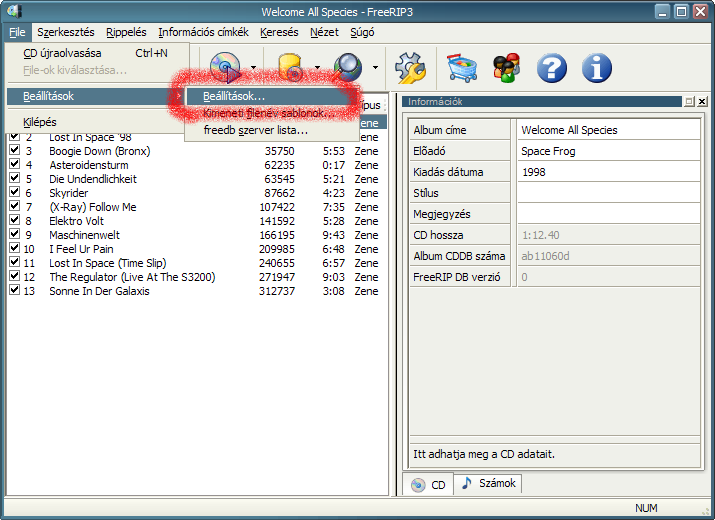Switch to the CD tab
This screenshot has width=715, height=520.
[x=428, y=484]
